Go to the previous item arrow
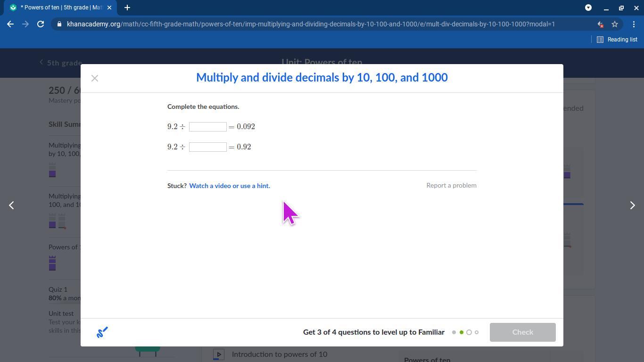Viewport: 644px width, 362px height. coord(11,206)
